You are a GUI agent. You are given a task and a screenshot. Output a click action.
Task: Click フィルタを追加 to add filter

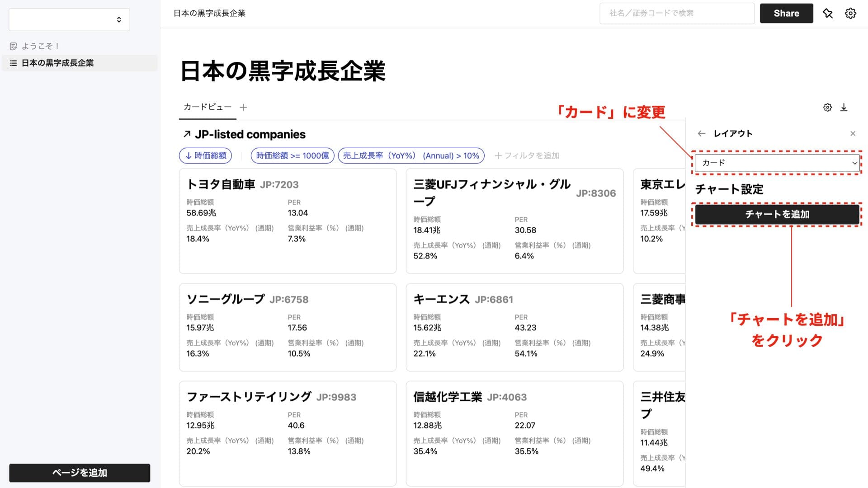pos(527,155)
